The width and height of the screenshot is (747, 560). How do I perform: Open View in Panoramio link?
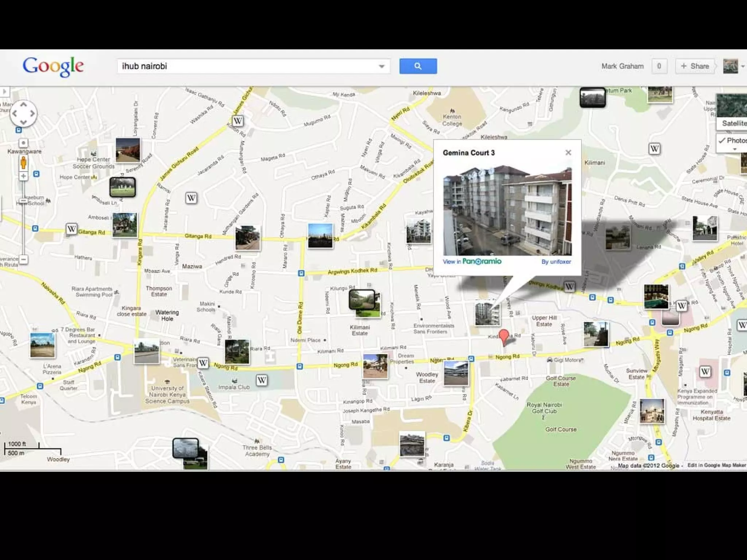pos(472,261)
